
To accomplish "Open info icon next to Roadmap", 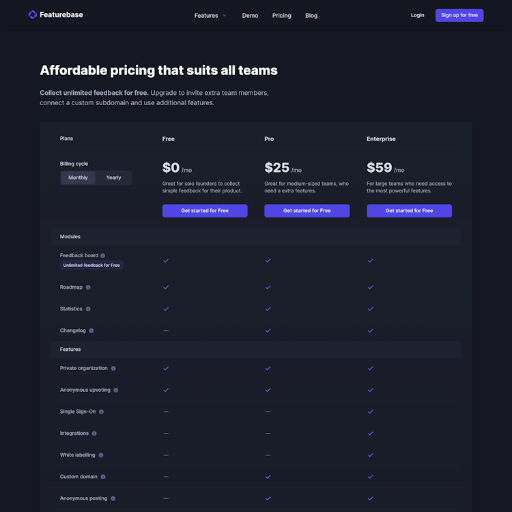I will tap(88, 287).
